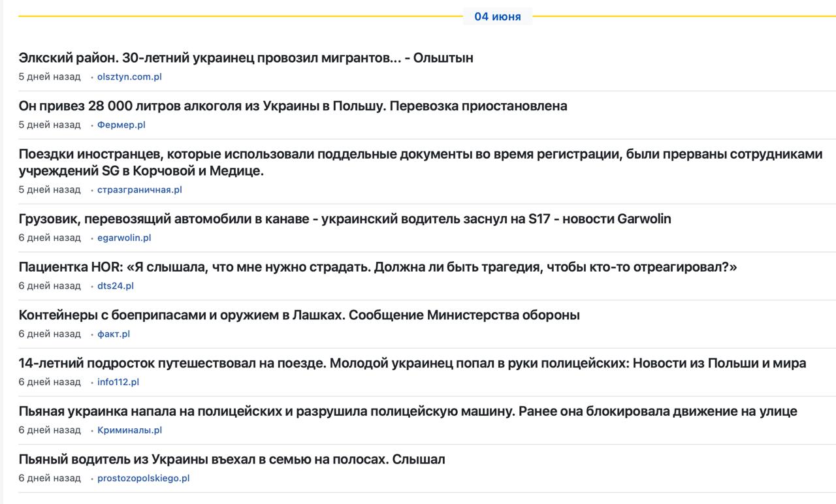Click the olsztyn.com.pl source link

coord(129,76)
